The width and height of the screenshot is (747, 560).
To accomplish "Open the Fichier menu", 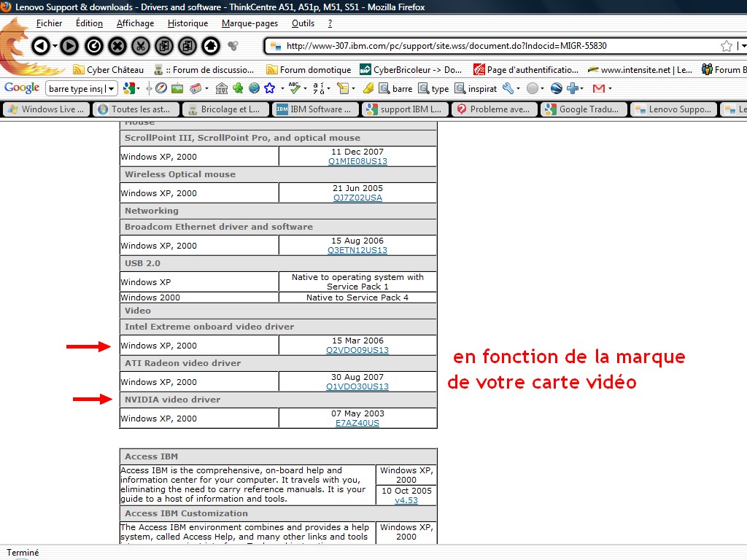I will coord(49,23).
